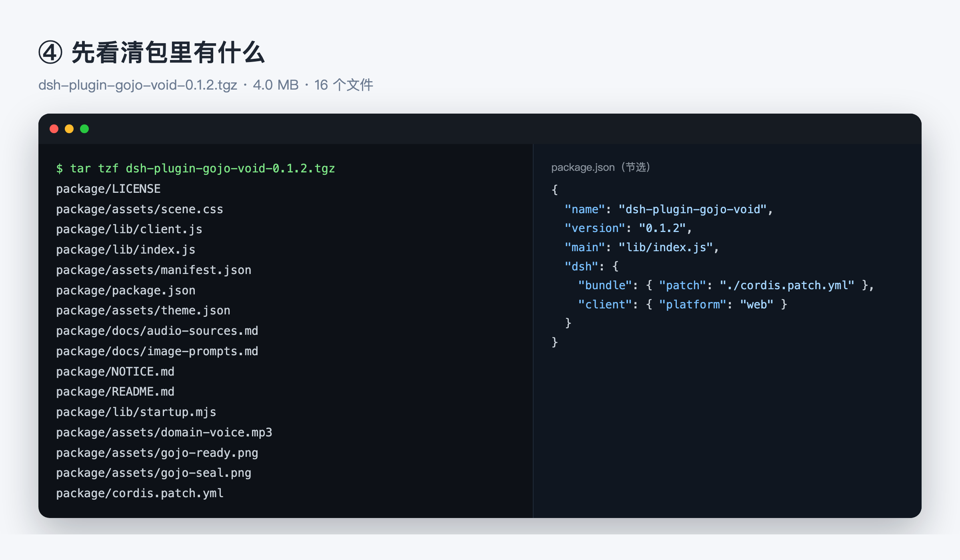Click the package/LICENSE line
This screenshot has height=560, width=960.
108,189
